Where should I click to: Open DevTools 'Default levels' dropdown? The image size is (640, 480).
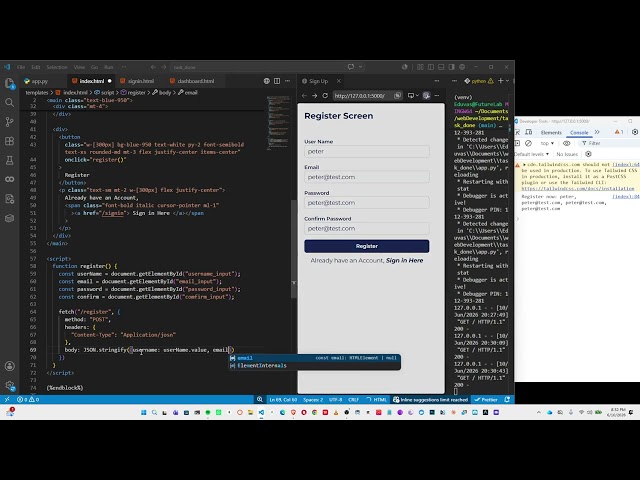tap(532, 154)
